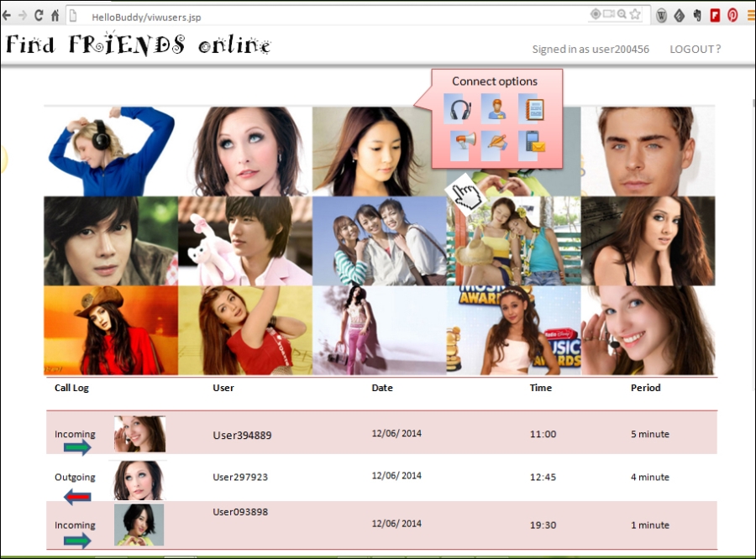Click the LOGOUT link

[693, 49]
